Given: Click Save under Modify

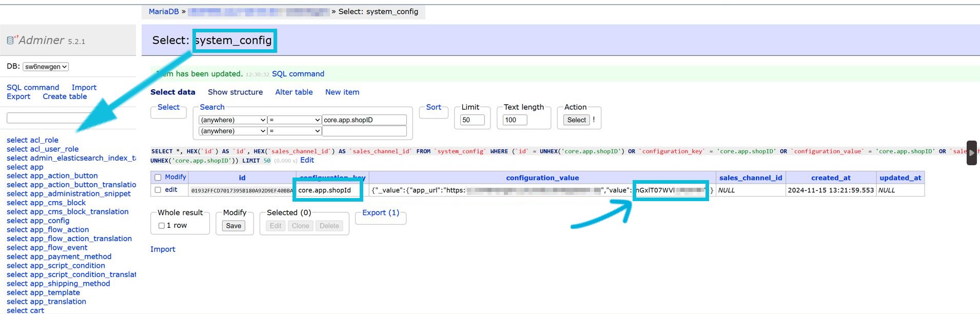Looking at the screenshot, I should 233,226.
